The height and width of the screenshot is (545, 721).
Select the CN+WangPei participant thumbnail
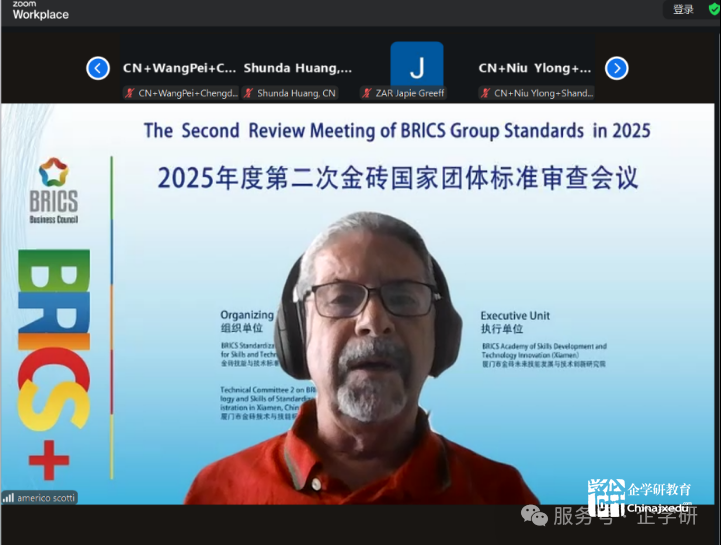point(180,68)
